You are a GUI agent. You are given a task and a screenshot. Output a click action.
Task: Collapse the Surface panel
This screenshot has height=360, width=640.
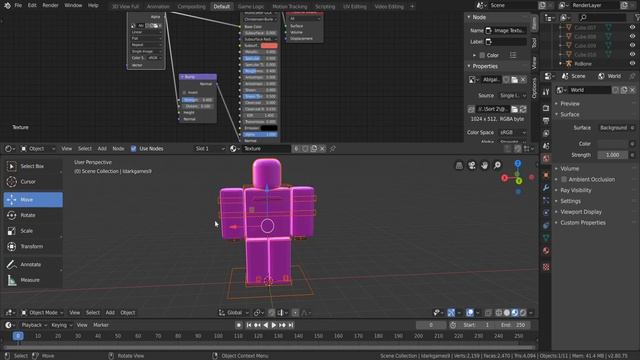[569, 114]
